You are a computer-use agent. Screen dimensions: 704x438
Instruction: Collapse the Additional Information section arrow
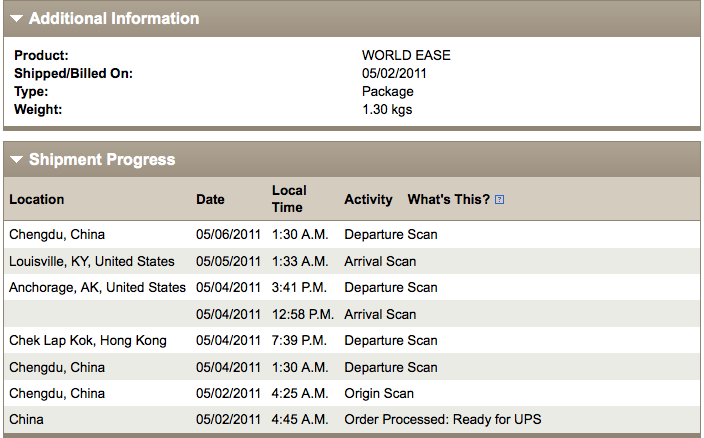[x=17, y=19]
